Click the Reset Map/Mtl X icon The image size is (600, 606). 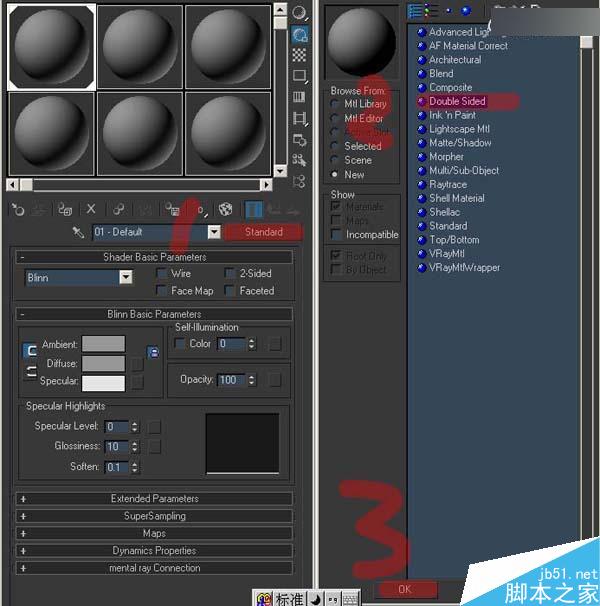coord(91,209)
